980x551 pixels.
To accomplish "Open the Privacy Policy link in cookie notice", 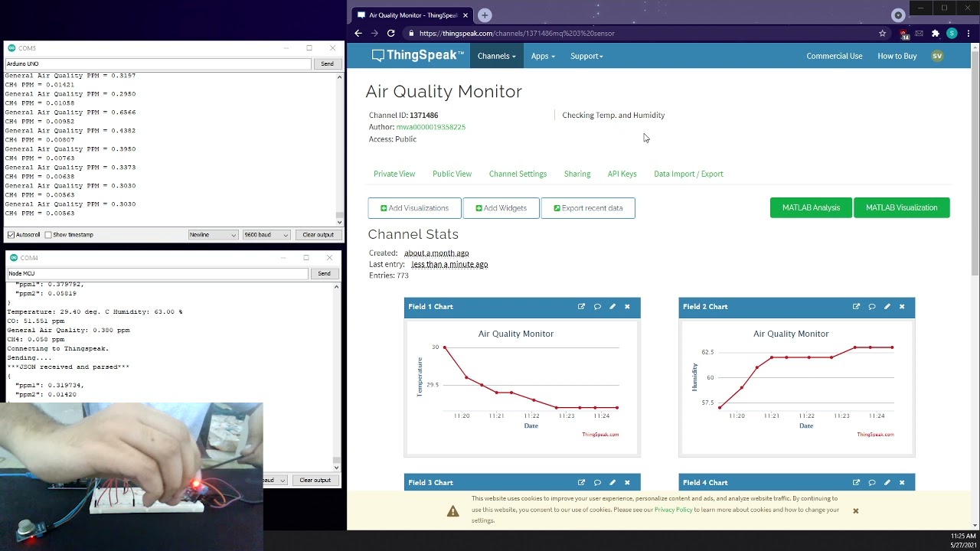I will [x=674, y=510].
